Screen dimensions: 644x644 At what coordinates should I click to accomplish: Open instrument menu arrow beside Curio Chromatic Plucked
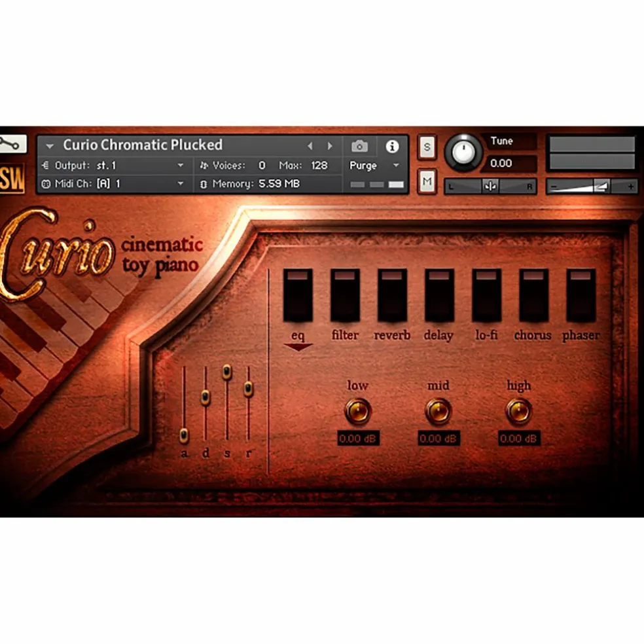click(50, 146)
